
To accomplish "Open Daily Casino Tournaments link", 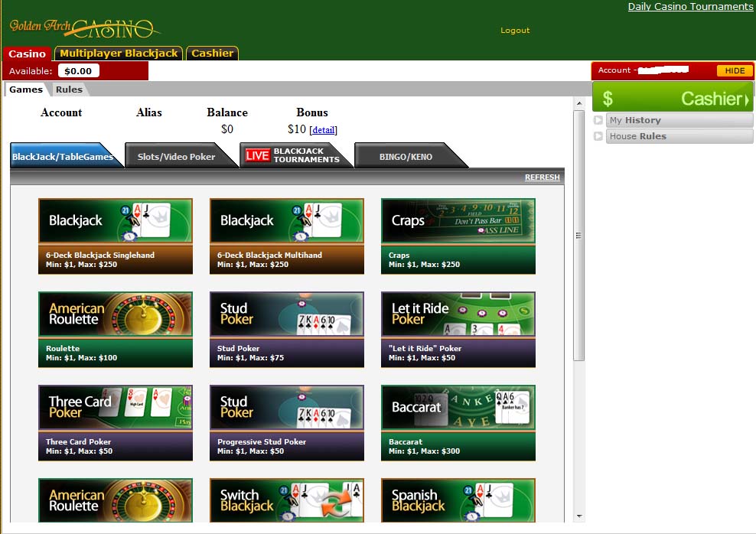I will [x=690, y=7].
